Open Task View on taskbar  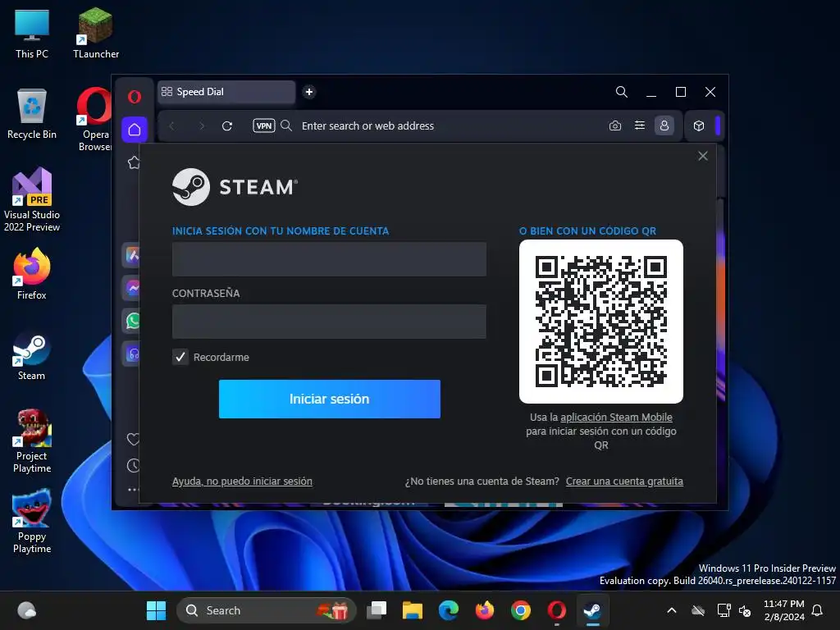377,610
